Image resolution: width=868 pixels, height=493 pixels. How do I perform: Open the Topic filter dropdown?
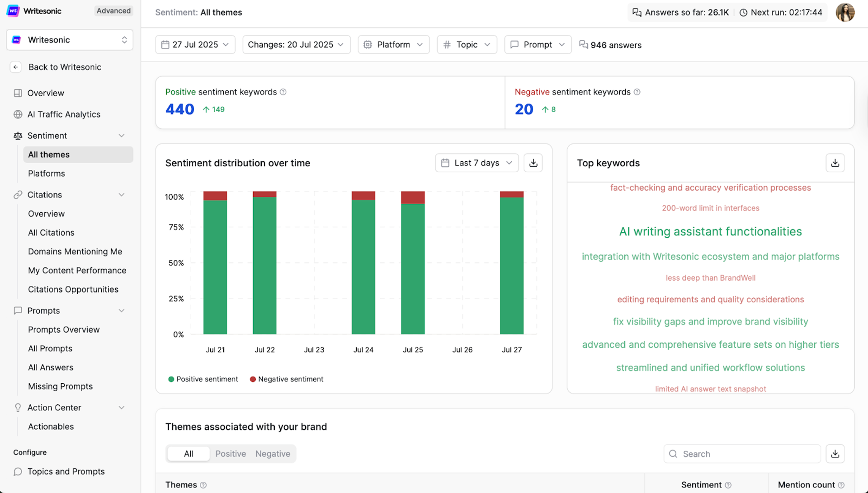(467, 45)
